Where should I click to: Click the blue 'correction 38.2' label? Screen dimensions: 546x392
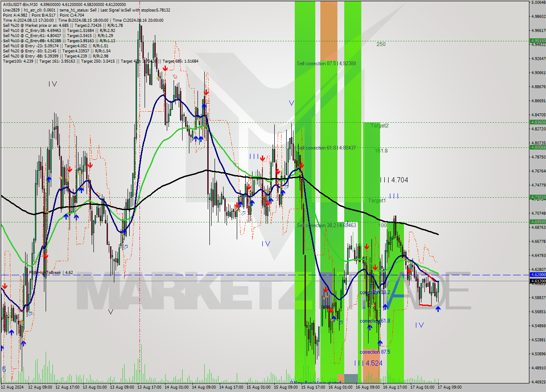point(375,293)
